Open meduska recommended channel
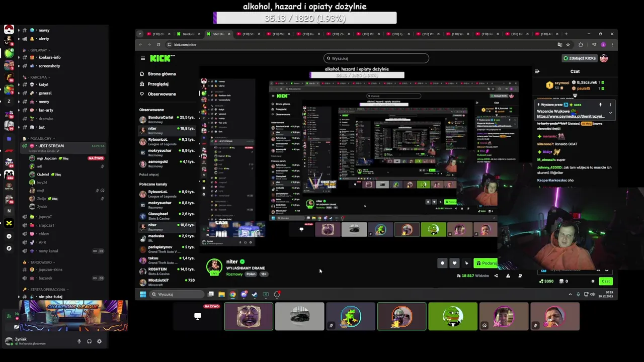 click(168, 238)
